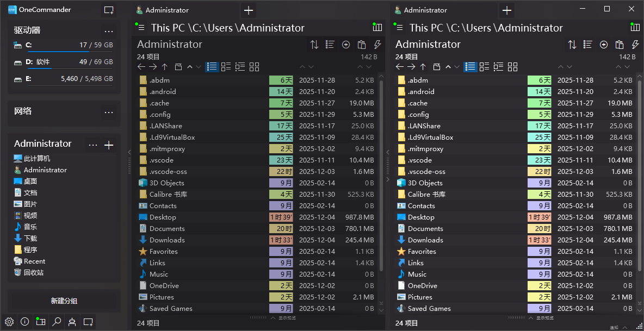Open a new window via bottom-right toolbar icon
Screen dimensions: 644x331
(x=88, y=321)
